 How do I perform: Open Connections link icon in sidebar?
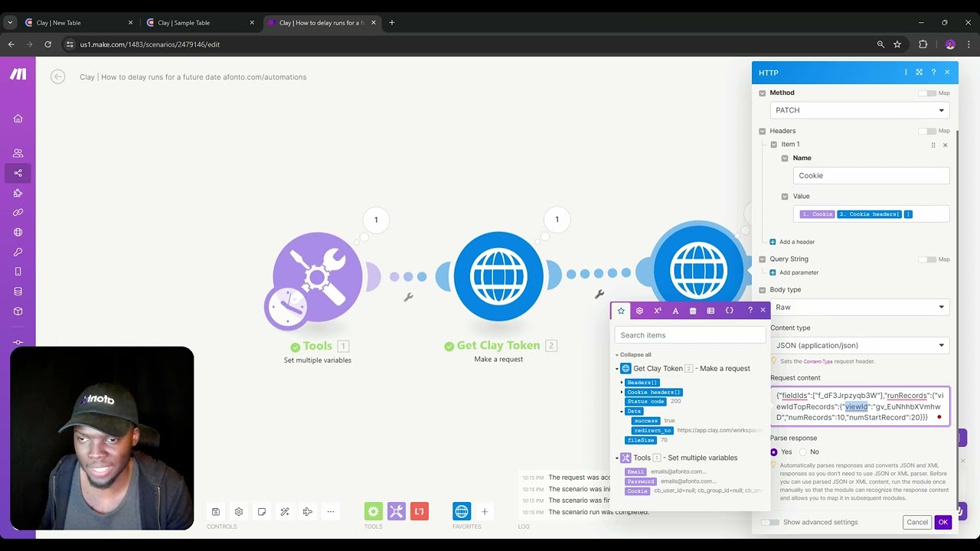(x=18, y=212)
